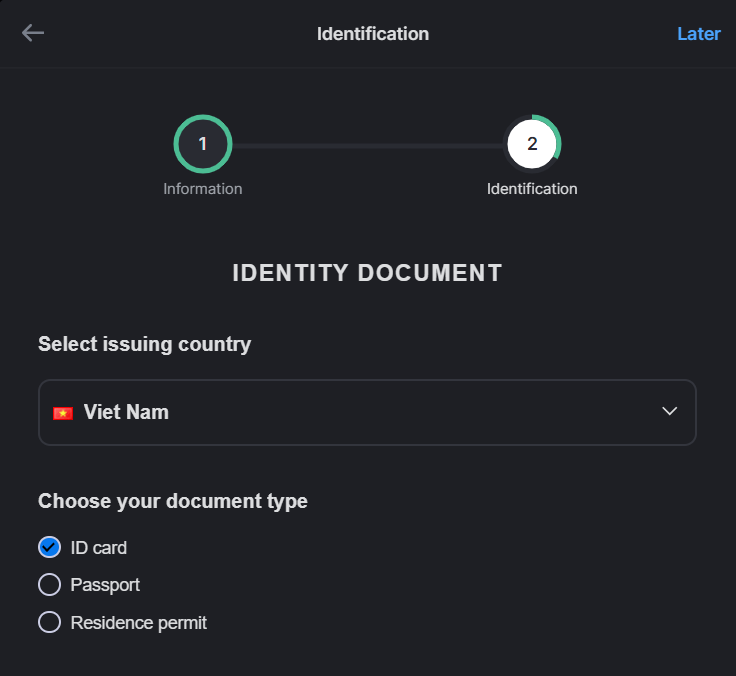Click the Passport label text

click(105, 585)
